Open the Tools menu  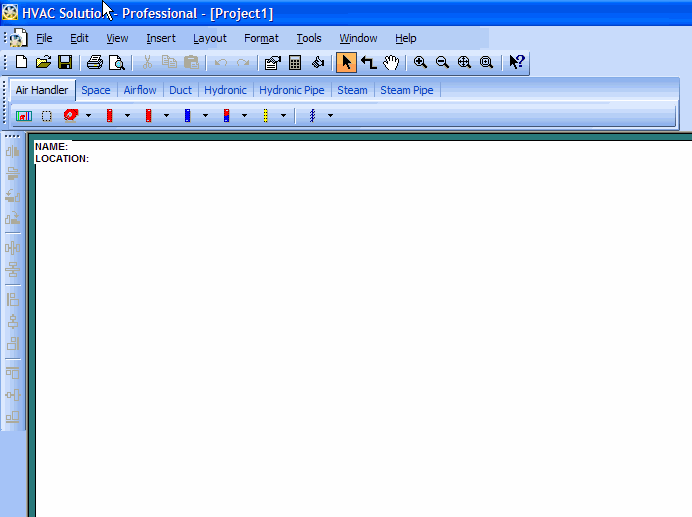tap(308, 38)
